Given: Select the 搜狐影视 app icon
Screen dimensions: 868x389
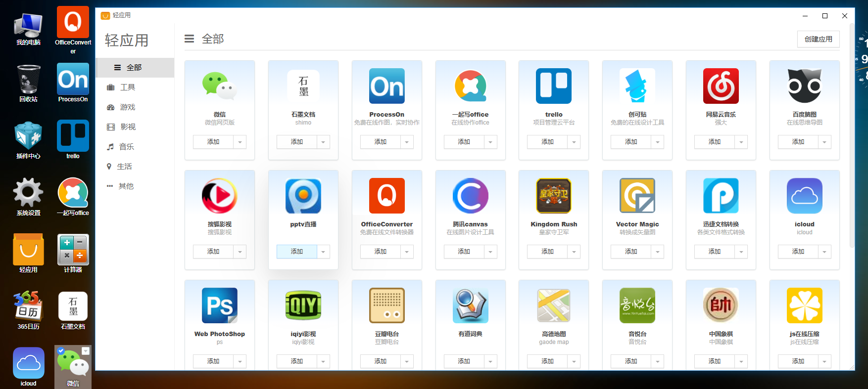Looking at the screenshot, I should [x=220, y=196].
